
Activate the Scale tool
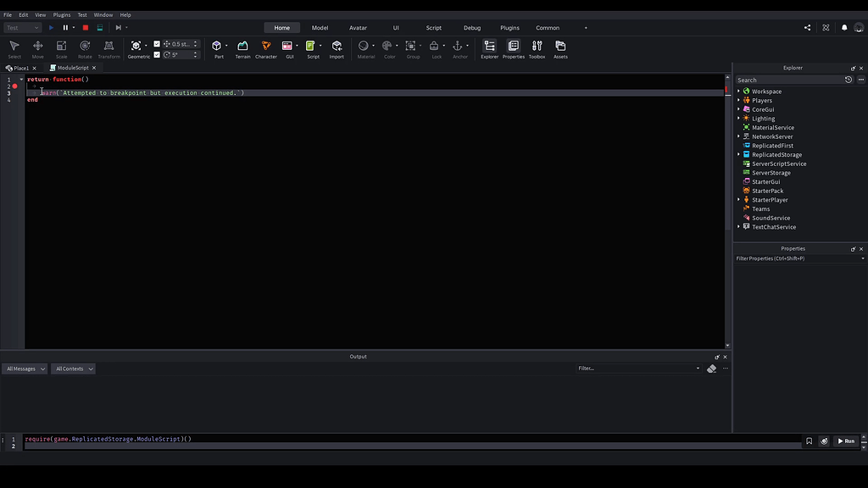(x=61, y=48)
